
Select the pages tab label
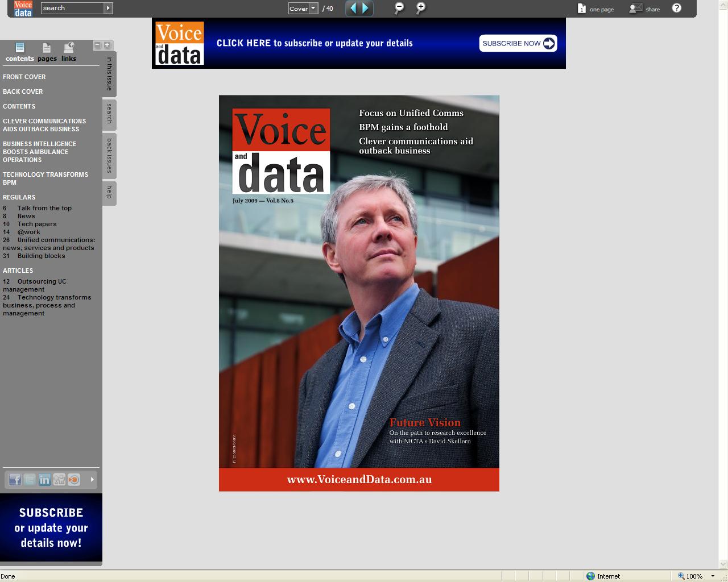47,59
